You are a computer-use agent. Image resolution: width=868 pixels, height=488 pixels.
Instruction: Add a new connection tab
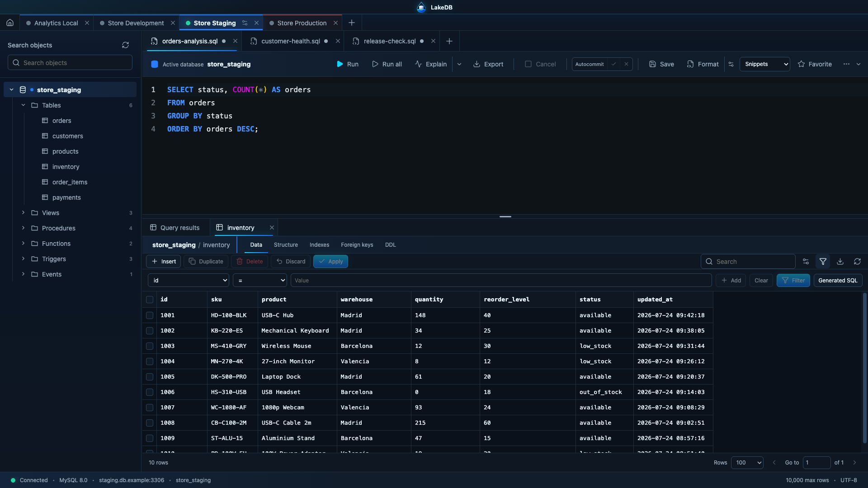[352, 23]
